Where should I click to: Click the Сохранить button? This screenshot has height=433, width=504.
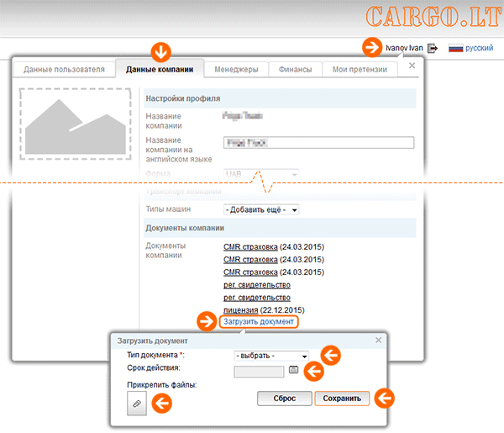click(x=342, y=399)
